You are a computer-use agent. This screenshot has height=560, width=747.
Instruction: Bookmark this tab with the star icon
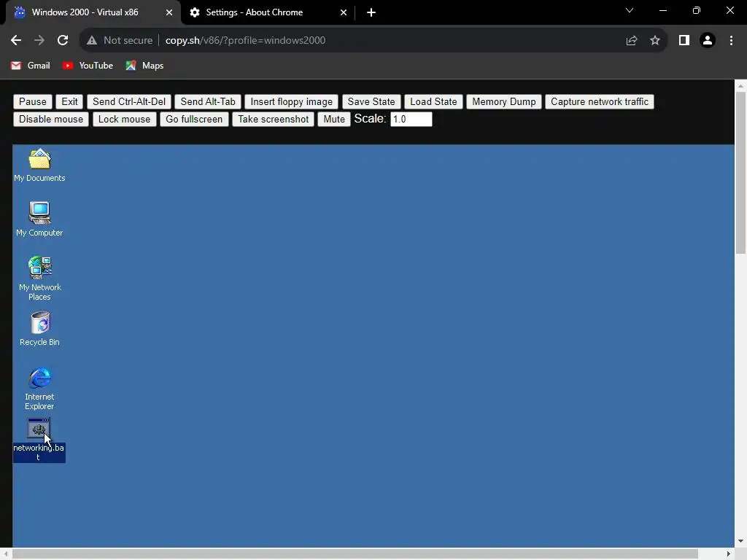tap(655, 41)
